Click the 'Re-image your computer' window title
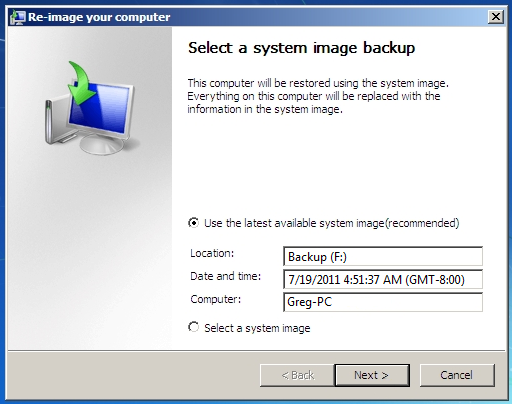Viewport: 512px width, 404px height. 99,17
